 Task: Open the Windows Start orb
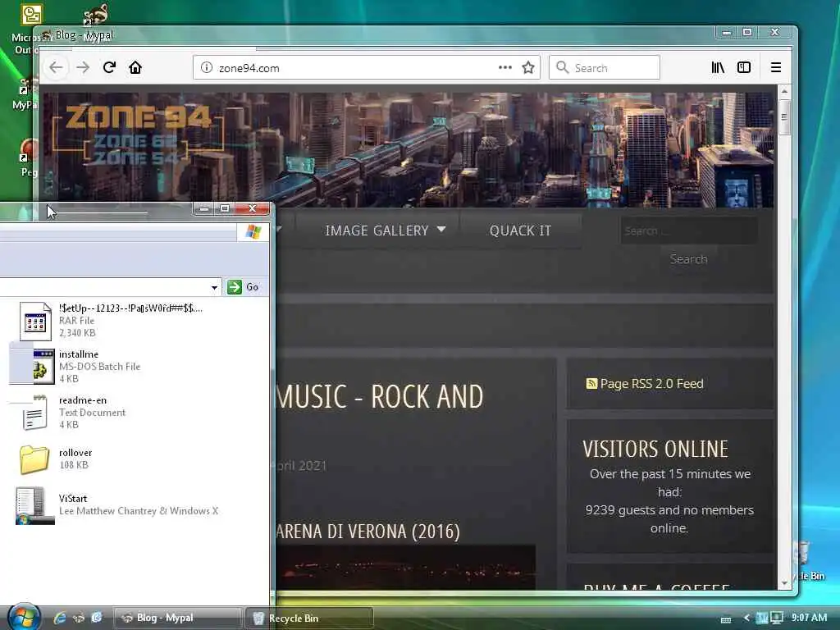24,617
